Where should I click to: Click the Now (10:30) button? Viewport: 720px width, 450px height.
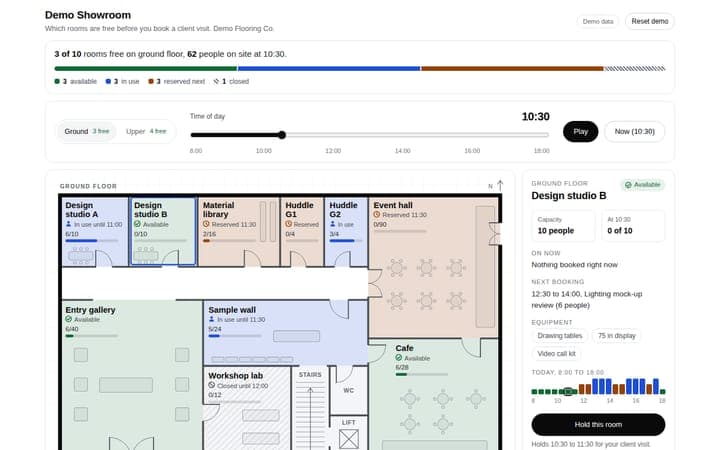click(635, 131)
